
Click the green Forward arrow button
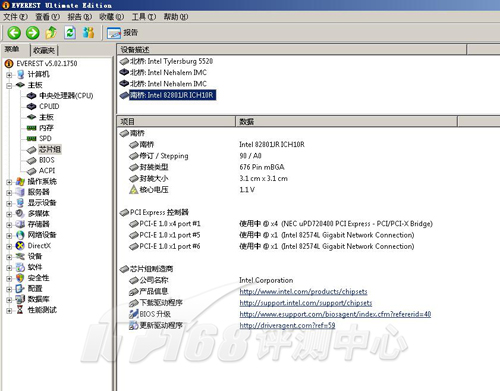(33, 33)
